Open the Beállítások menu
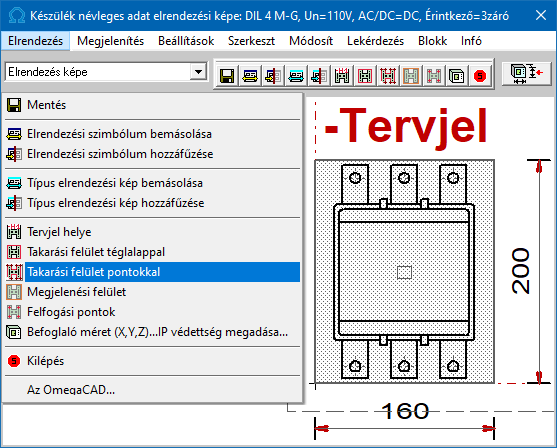The height and width of the screenshot is (448, 557). tap(186, 41)
